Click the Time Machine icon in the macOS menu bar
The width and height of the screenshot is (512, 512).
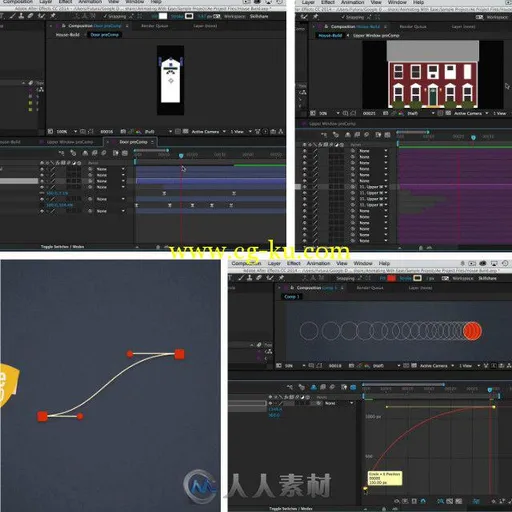(x=505, y=263)
